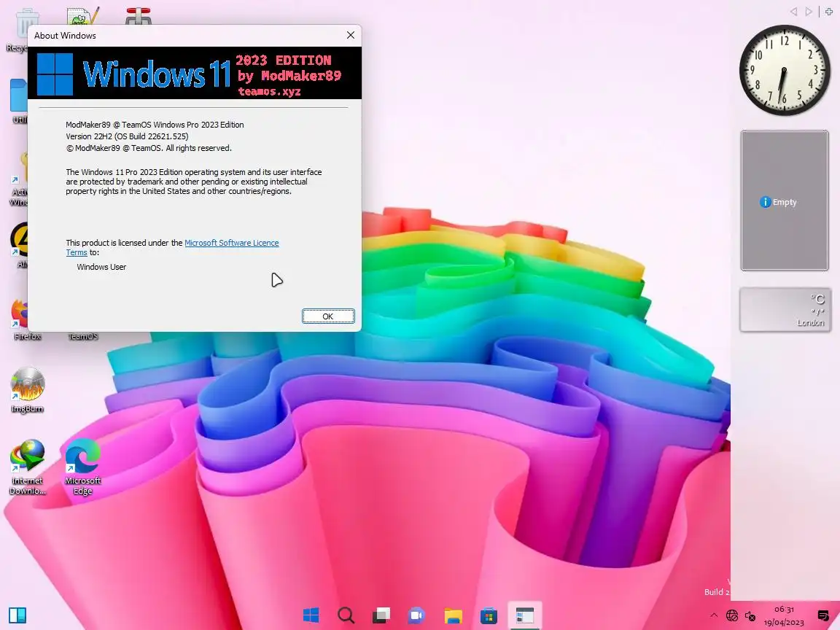
Task: Open the notification center icon
Action: click(823, 615)
